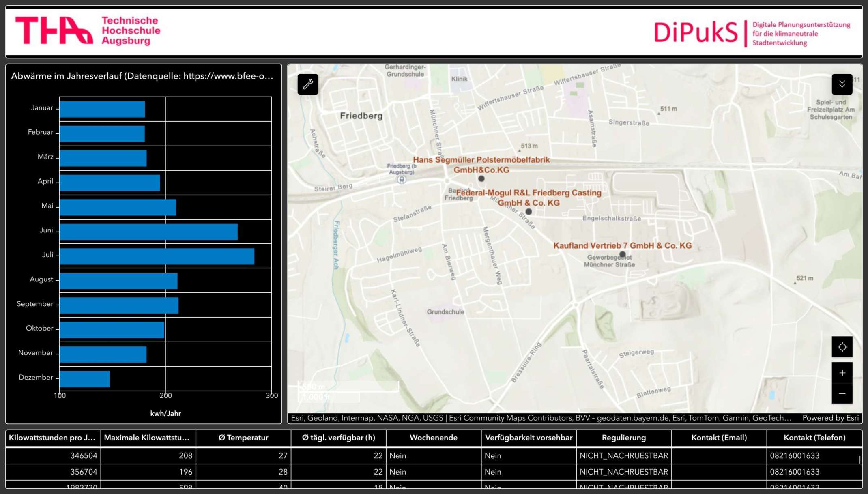Click the Friedberg train station icon
Image resolution: width=868 pixels, height=494 pixels.
pos(402,179)
